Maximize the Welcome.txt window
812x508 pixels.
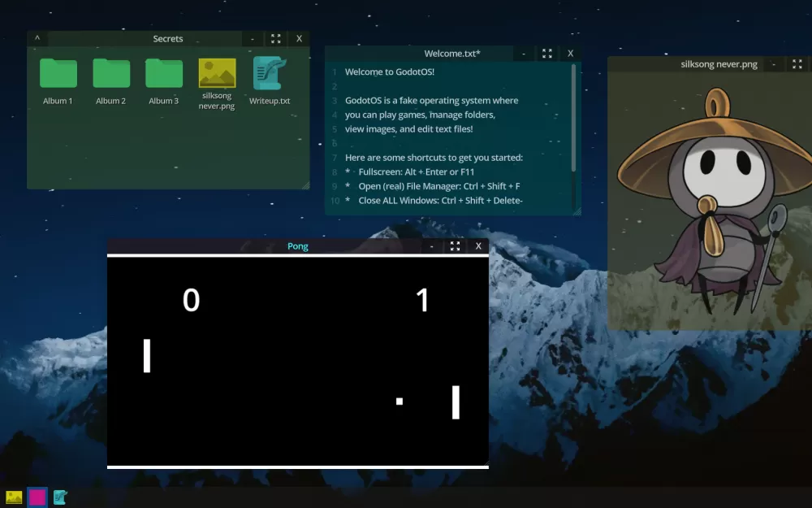point(546,54)
